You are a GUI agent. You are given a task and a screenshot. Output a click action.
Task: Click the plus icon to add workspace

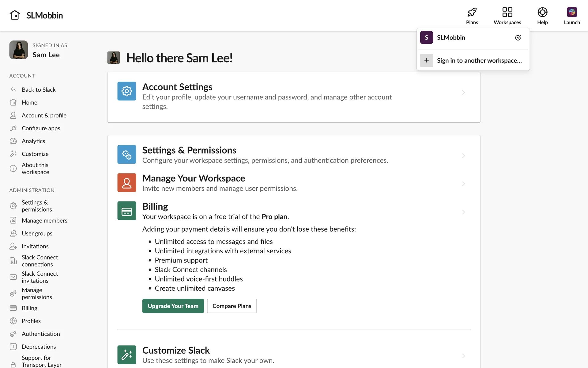426,60
